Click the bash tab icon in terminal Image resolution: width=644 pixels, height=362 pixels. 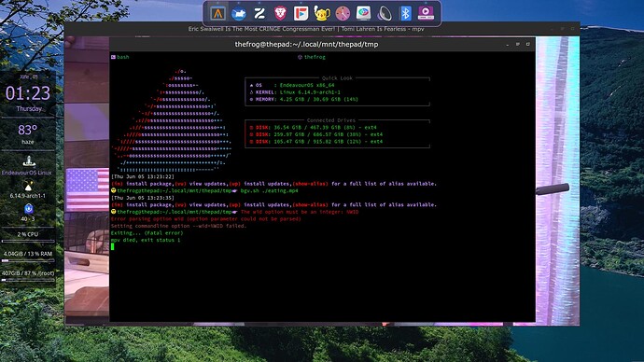113,57
